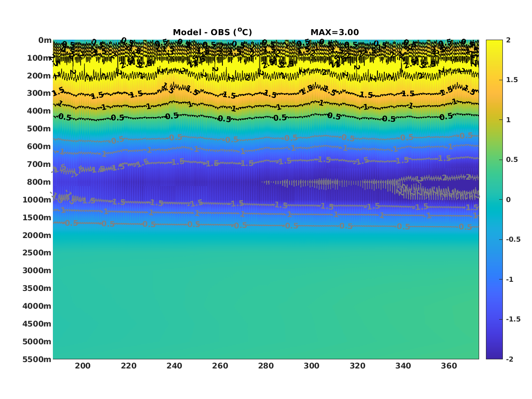Click the '5500m' depth axis label
The width and height of the screenshot is (532, 399).
pos(37,359)
